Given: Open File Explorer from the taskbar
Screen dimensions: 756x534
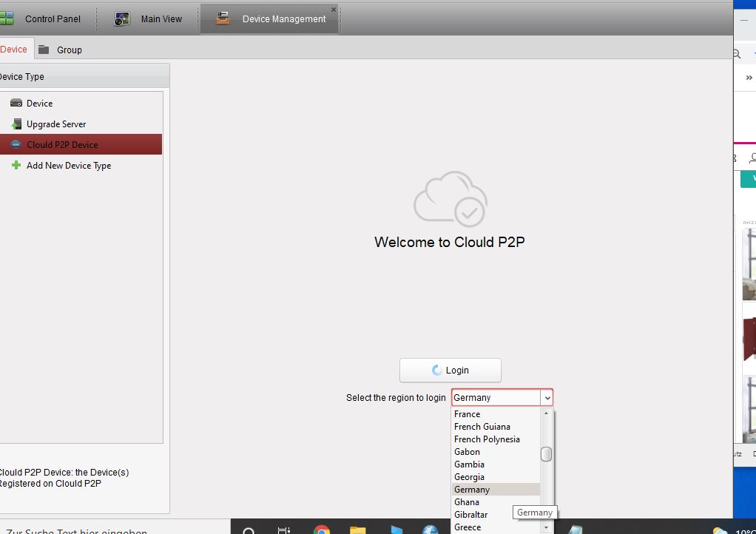Looking at the screenshot, I should [x=358, y=530].
